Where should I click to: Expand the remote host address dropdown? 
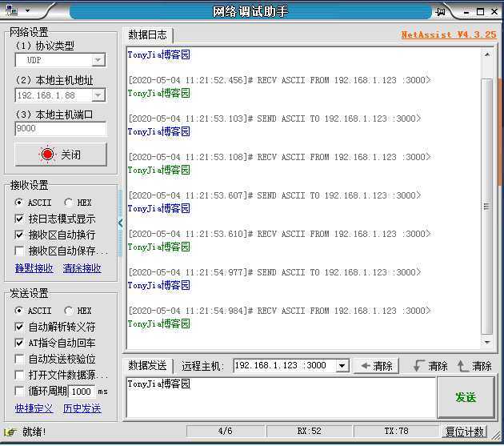point(342,366)
